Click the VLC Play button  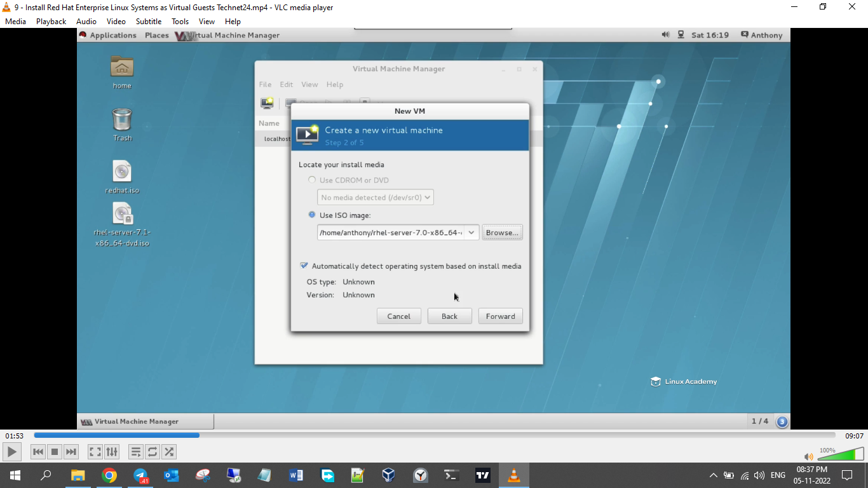tap(12, 452)
